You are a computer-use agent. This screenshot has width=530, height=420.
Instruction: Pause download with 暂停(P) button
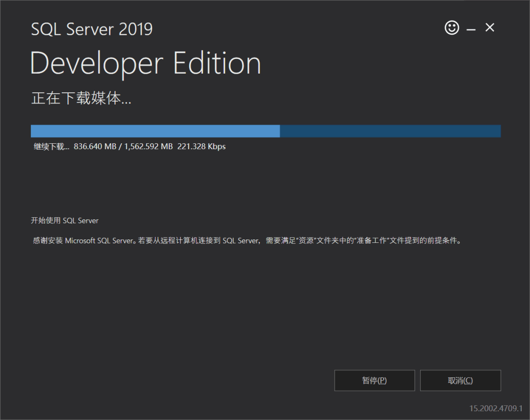pyautogui.click(x=374, y=380)
